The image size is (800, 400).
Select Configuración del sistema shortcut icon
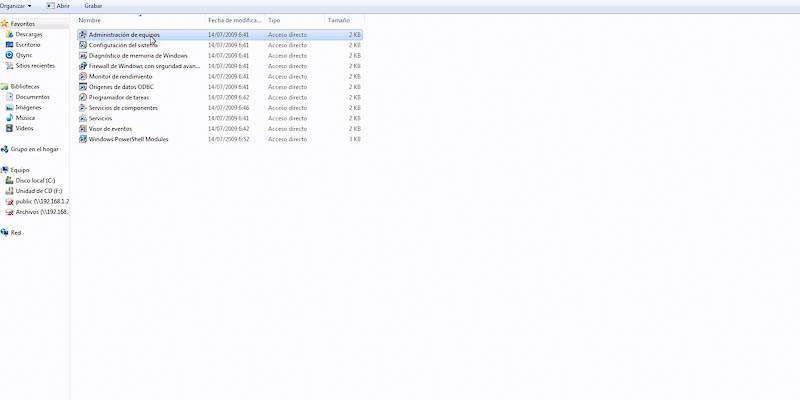pyautogui.click(x=83, y=45)
